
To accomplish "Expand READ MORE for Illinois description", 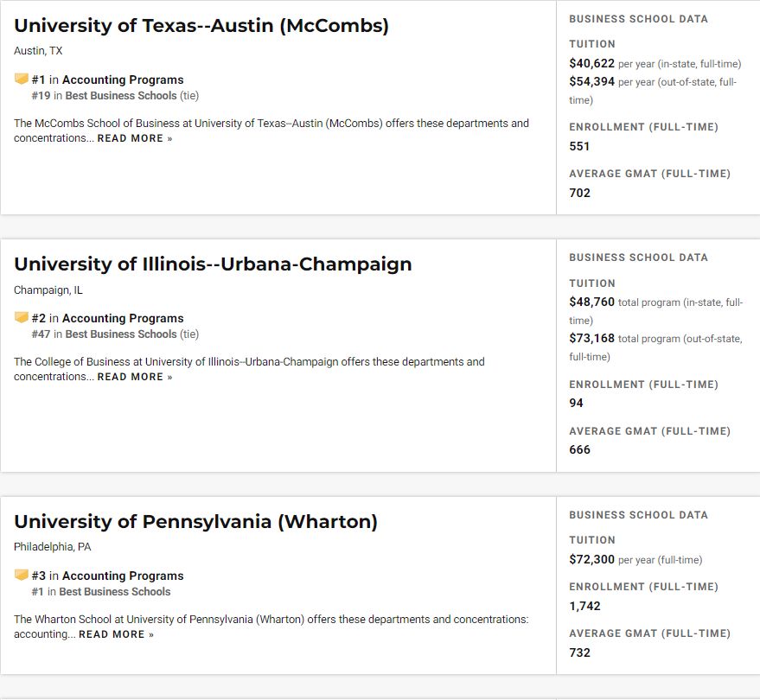I will click(x=135, y=377).
